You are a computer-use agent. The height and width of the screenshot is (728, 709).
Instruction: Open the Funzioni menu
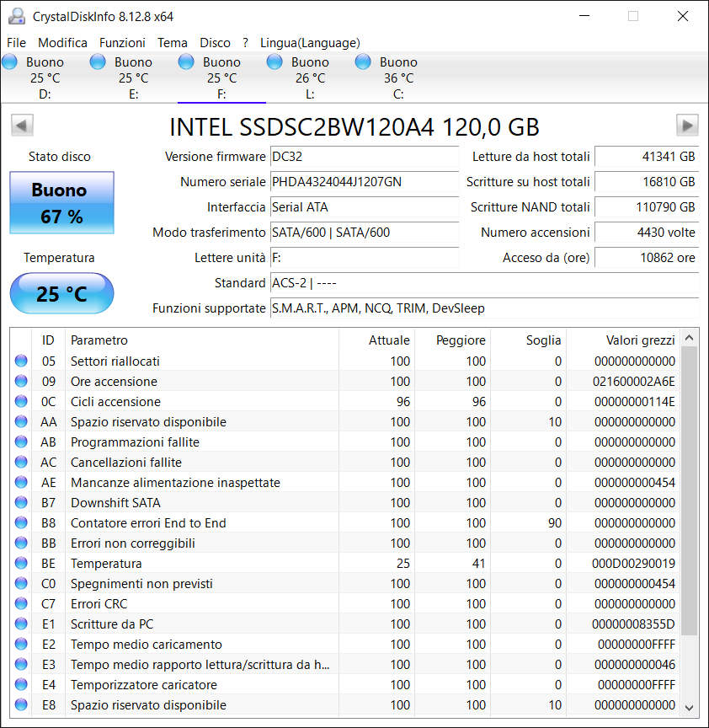point(122,43)
